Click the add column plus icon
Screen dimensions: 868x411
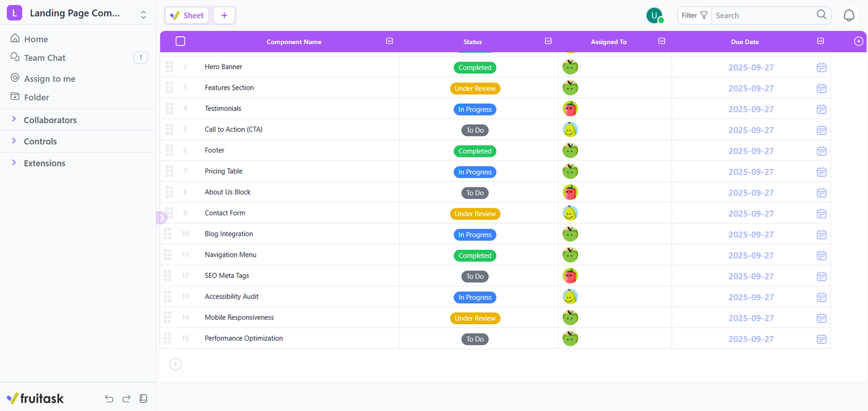tap(858, 41)
